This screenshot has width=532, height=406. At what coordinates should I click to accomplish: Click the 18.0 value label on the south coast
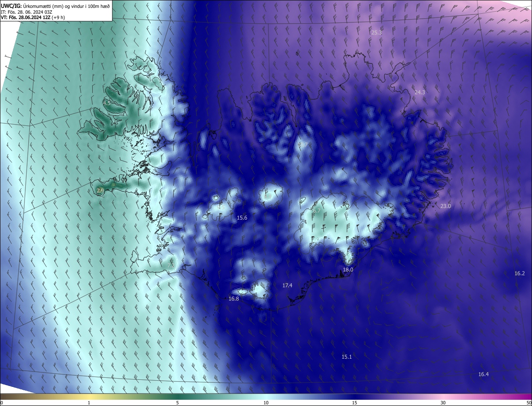pyautogui.click(x=348, y=270)
